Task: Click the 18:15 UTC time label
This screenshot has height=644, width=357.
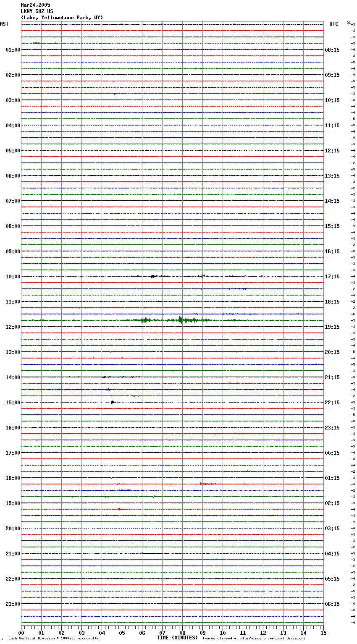Action: coord(332,302)
